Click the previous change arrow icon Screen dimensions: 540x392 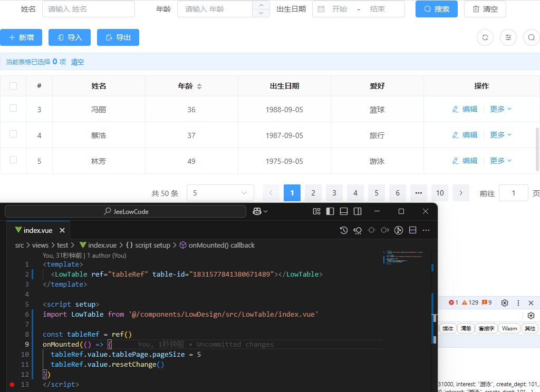coord(371,230)
